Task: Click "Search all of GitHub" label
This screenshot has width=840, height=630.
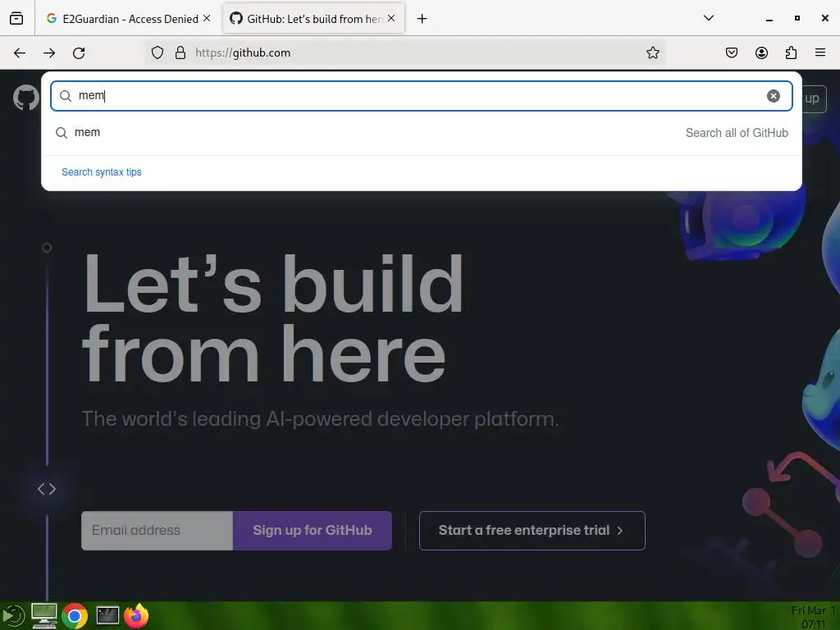Action: 737,133
